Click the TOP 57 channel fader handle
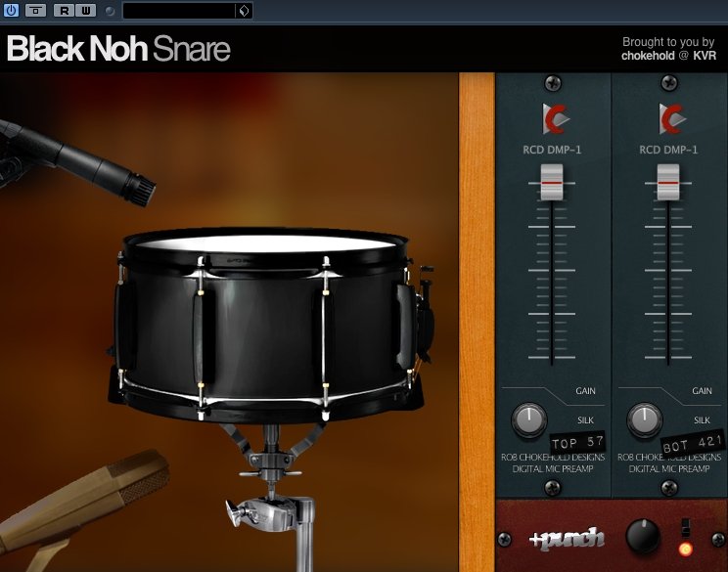 552,183
